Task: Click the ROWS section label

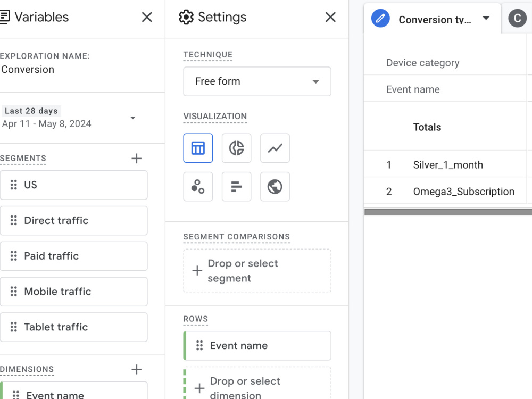Action: coord(195,319)
